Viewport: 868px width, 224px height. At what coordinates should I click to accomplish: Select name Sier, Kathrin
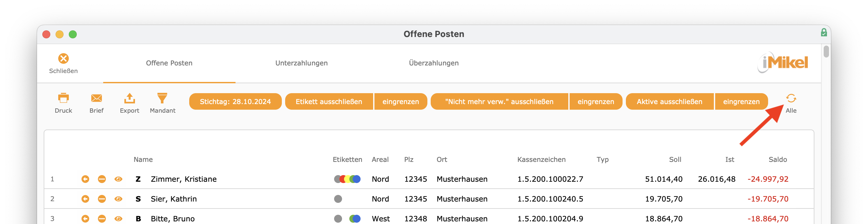174,199
